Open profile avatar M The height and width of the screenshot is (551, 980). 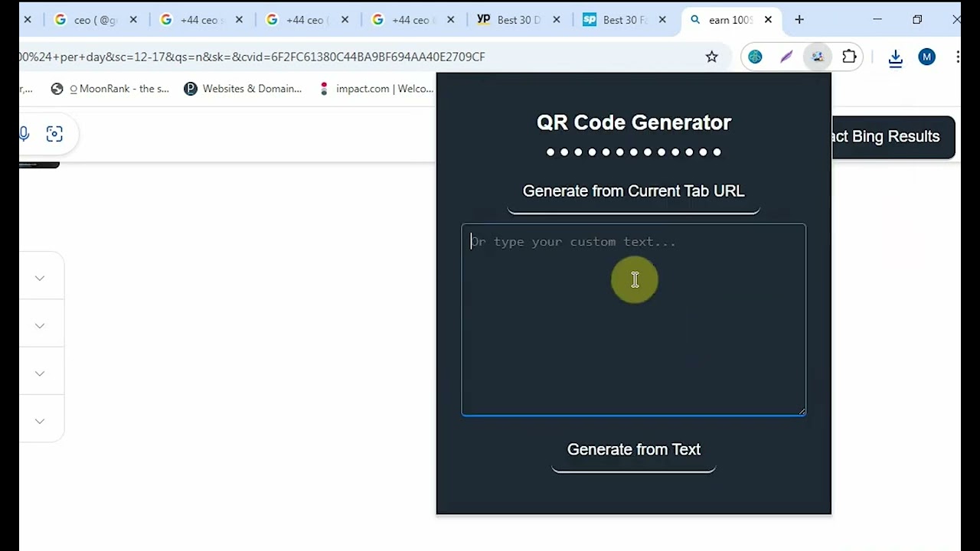pos(926,57)
